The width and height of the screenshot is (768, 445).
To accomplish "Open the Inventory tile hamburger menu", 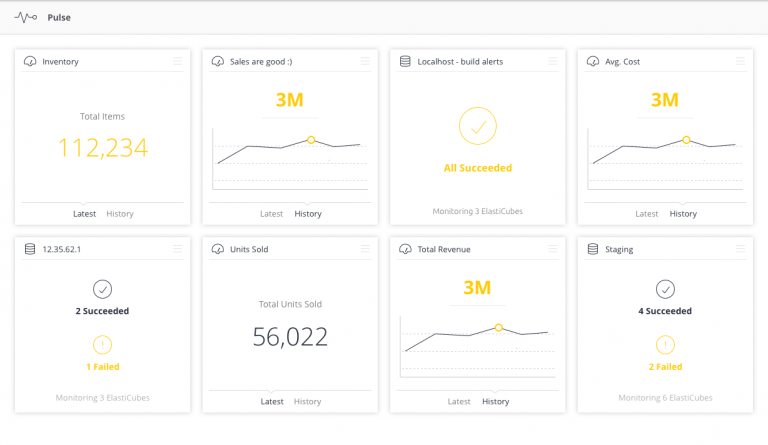I will click(x=177, y=61).
